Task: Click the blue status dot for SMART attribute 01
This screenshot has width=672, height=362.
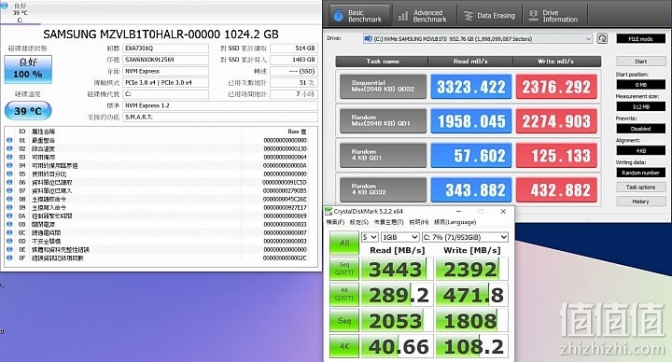Action: click(x=10, y=140)
